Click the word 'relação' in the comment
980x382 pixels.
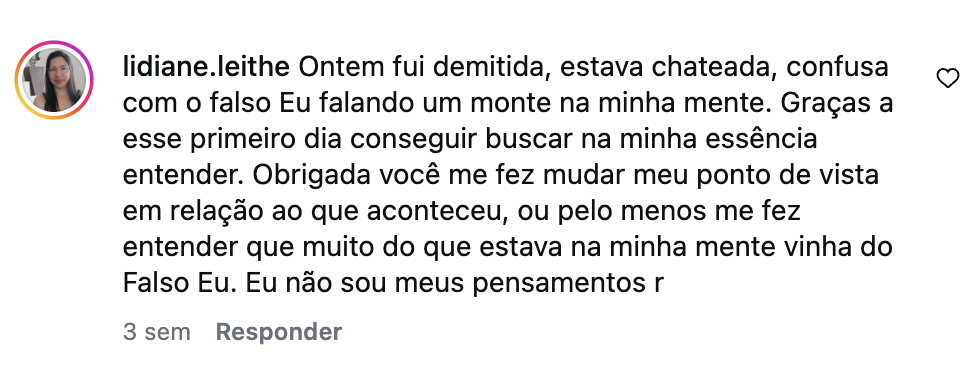click(x=214, y=213)
